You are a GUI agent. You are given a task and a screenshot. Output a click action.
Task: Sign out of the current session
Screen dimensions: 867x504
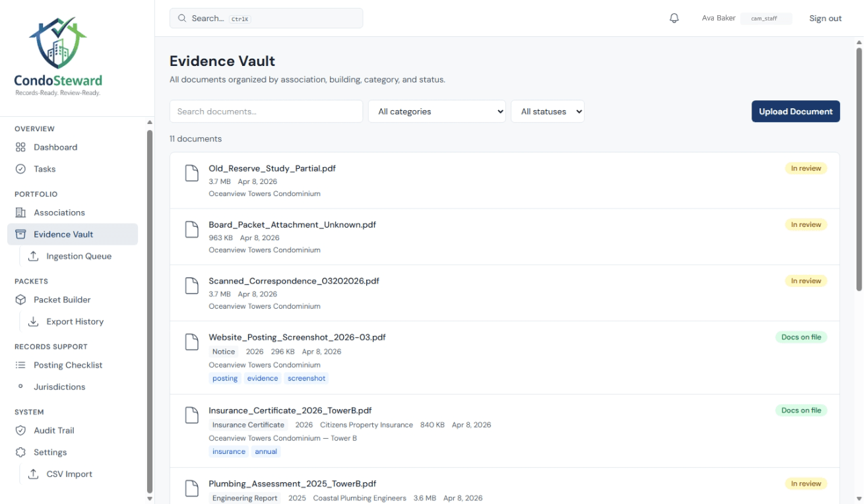point(825,18)
